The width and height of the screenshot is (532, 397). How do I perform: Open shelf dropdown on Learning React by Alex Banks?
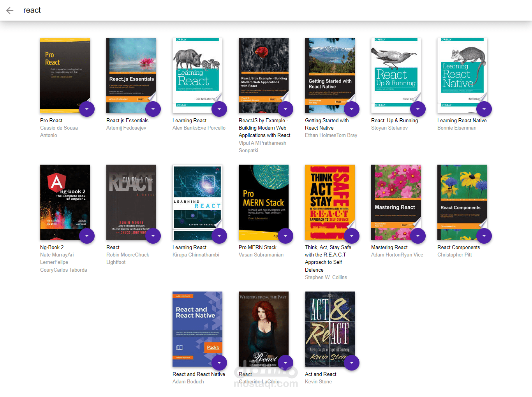[x=219, y=109]
